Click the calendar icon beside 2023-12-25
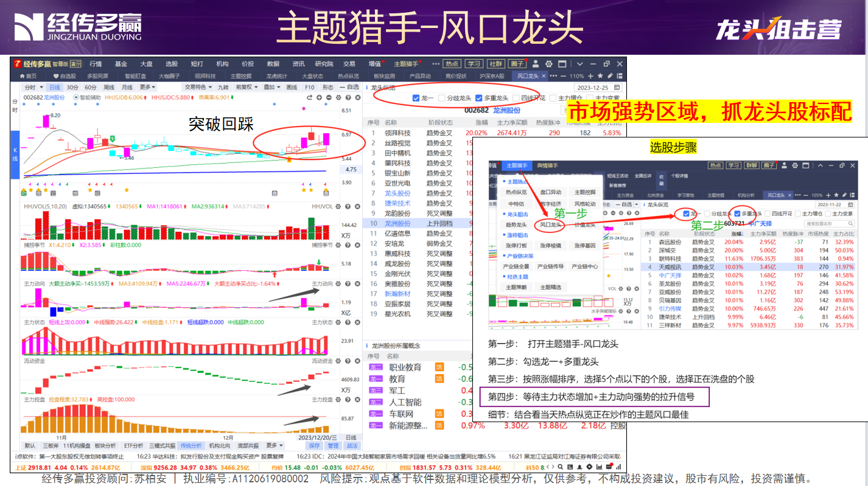868x486 pixels. tap(617, 88)
